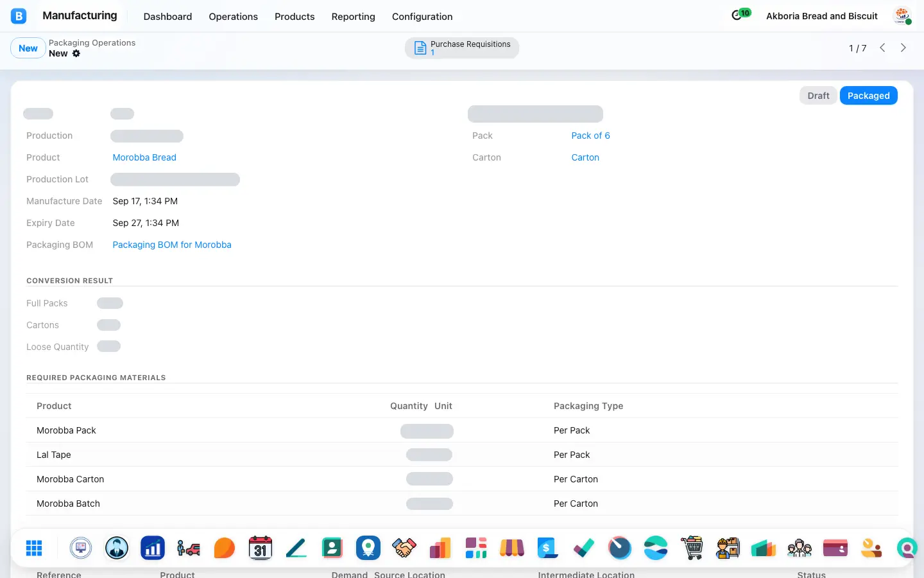Image resolution: width=924 pixels, height=578 pixels.
Task: Set status to Packaged
Action: point(868,96)
